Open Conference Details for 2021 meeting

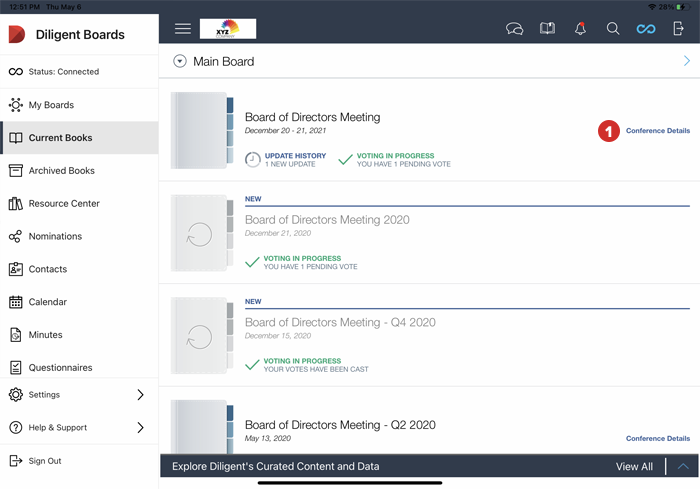coord(657,131)
